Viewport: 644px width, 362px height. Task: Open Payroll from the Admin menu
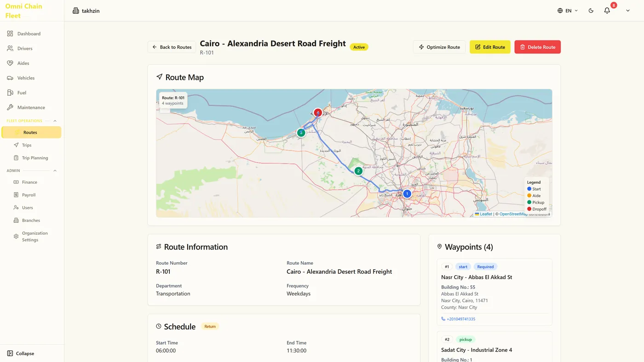pos(29,195)
